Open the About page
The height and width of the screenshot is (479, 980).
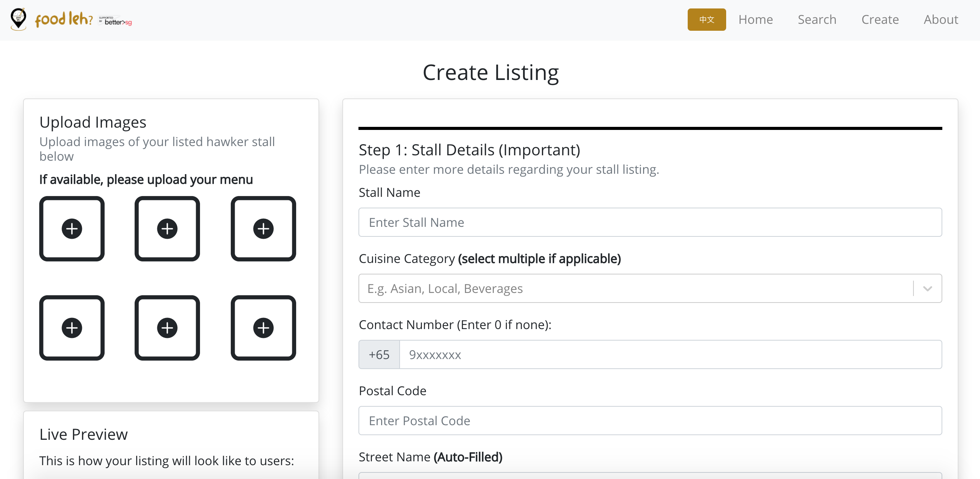pos(941,20)
